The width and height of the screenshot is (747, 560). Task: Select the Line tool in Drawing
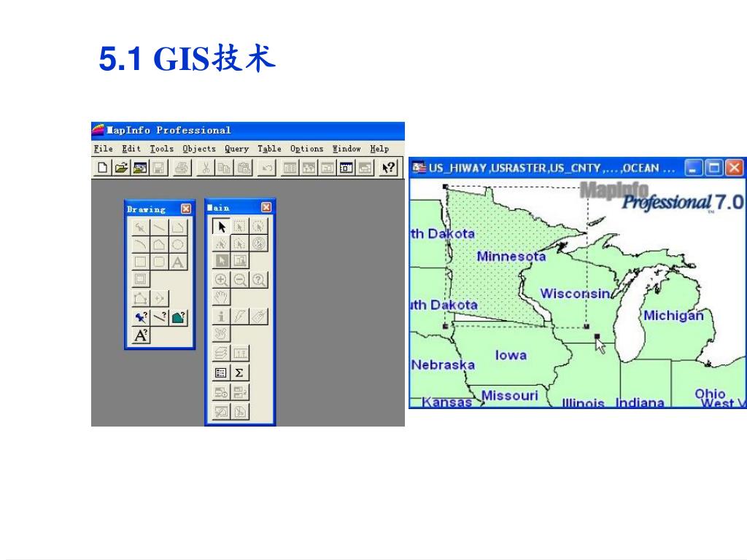pos(159,227)
